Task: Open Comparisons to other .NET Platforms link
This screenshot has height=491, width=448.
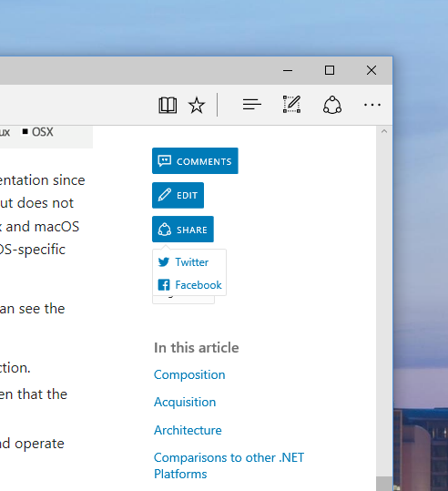Action: pos(229,465)
